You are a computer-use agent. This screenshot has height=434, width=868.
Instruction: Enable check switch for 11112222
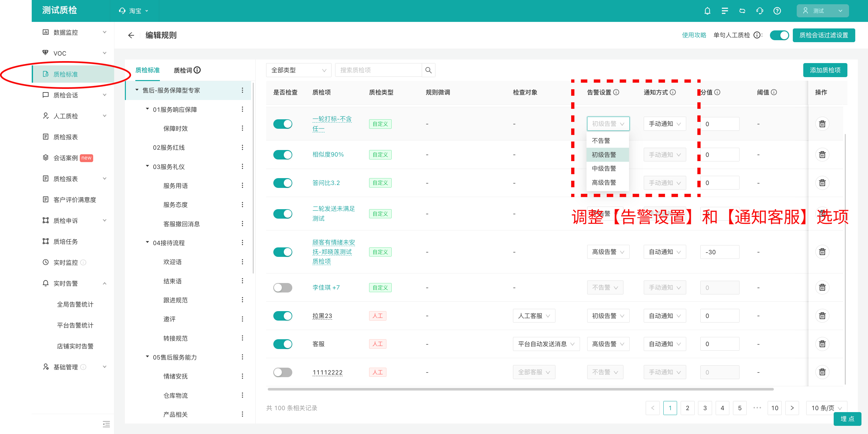coord(283,372)
